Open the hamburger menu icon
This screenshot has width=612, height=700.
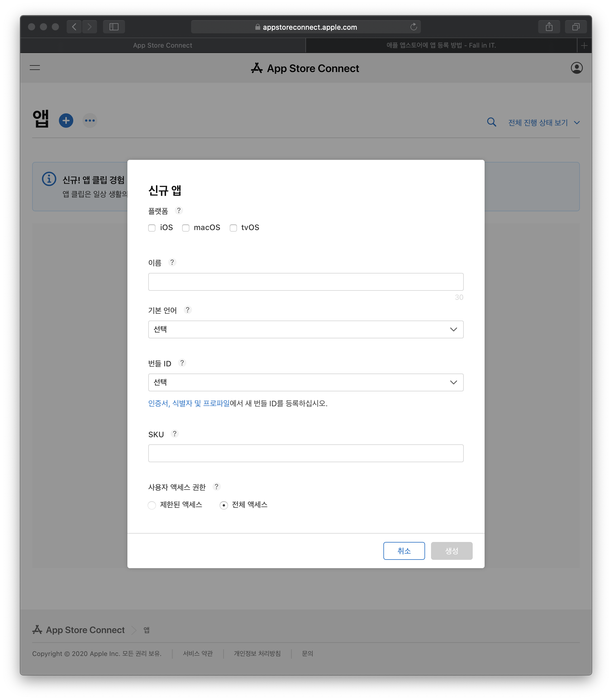click(35, 68)
